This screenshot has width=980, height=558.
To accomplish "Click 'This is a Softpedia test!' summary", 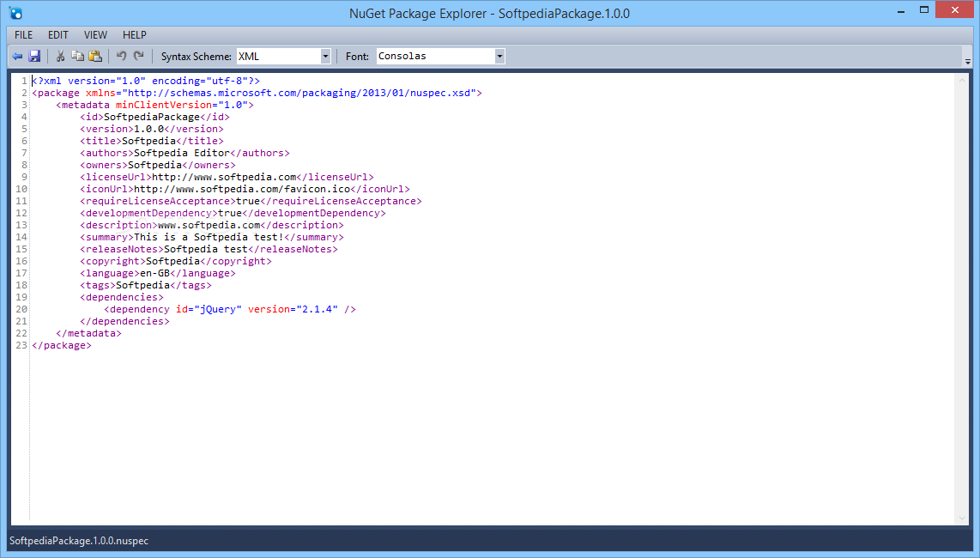I will click(x=209, y=237).
